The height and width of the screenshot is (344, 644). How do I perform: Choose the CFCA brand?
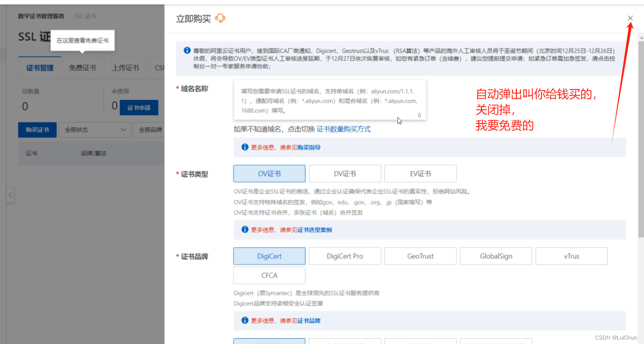click(x=269, y=276)
